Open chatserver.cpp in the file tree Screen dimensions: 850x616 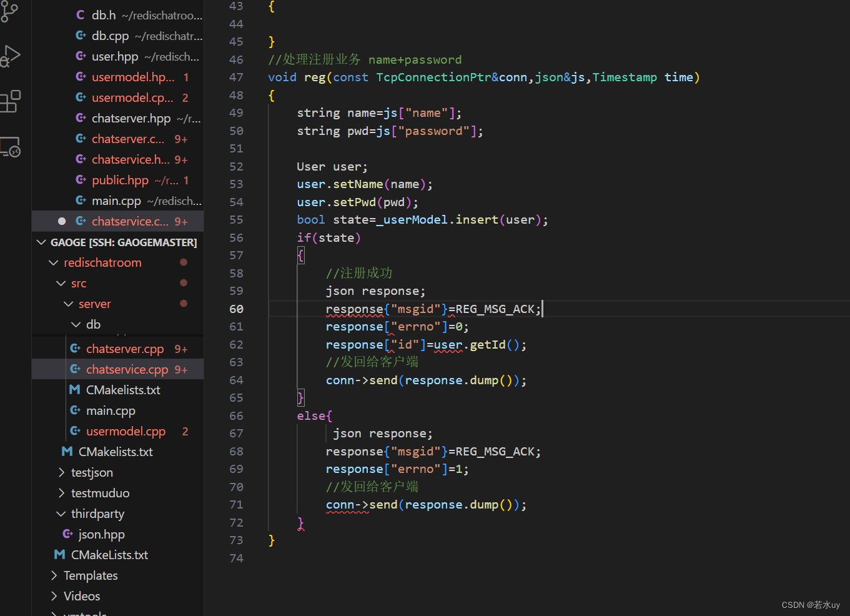coord(125,349)
